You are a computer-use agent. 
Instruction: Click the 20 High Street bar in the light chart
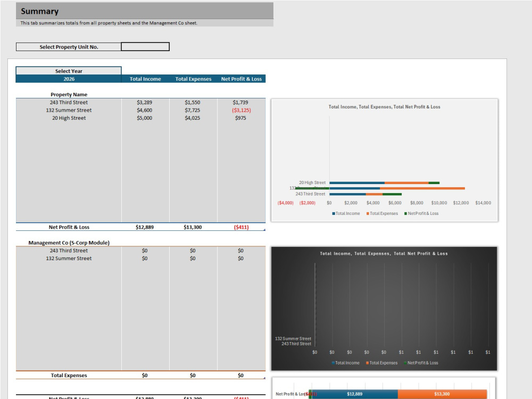384,183
